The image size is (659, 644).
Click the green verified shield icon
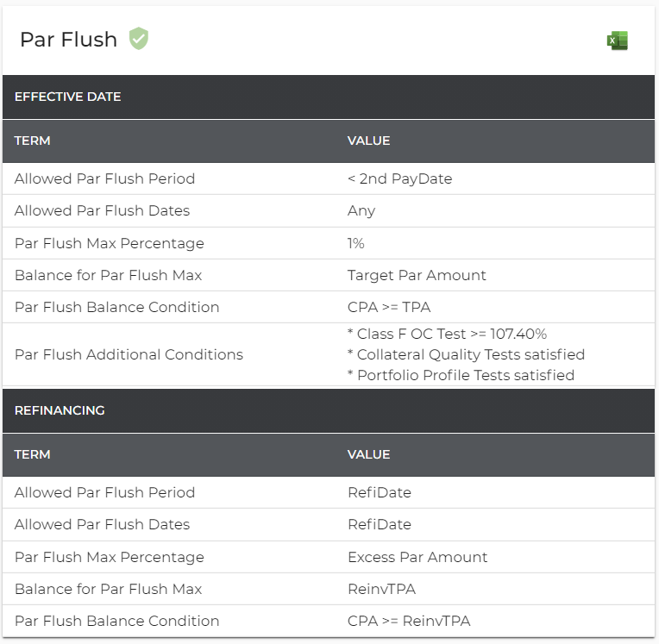pos(139,39)
